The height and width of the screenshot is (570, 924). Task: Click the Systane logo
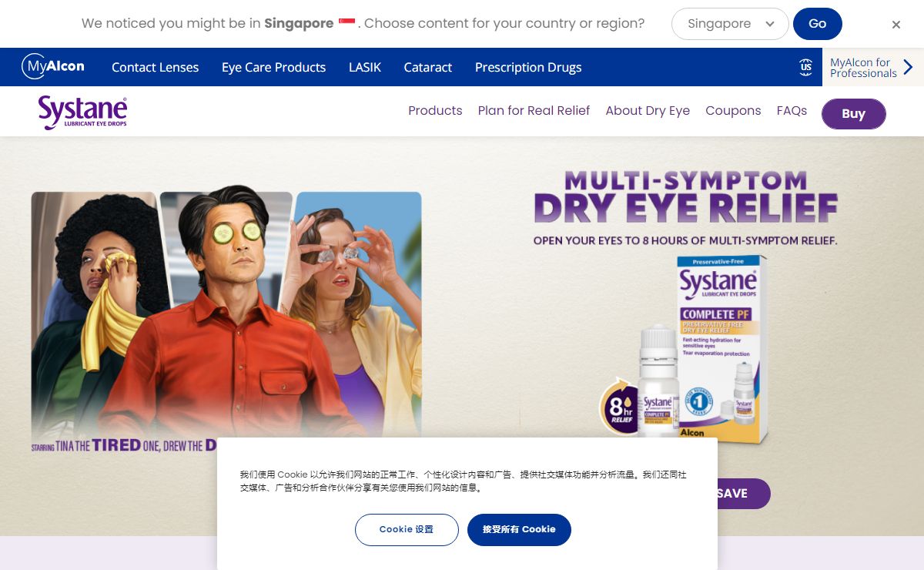point(82,112)
